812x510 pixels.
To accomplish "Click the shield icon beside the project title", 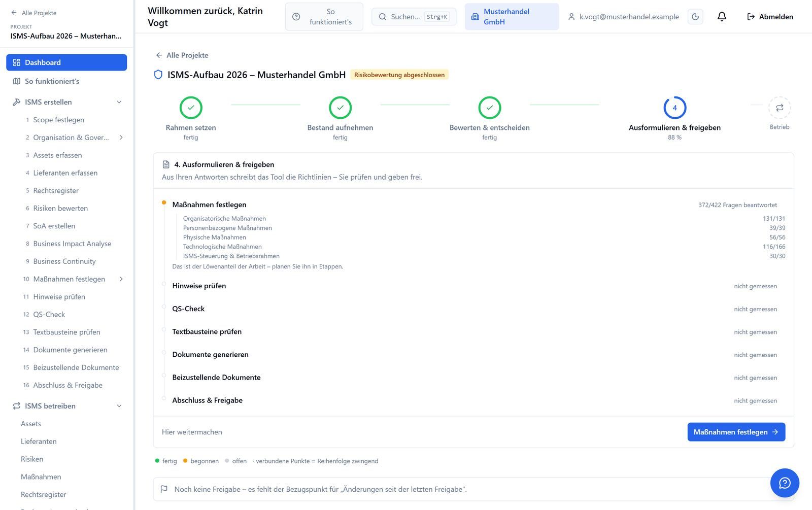I will [x=158, y=75].
